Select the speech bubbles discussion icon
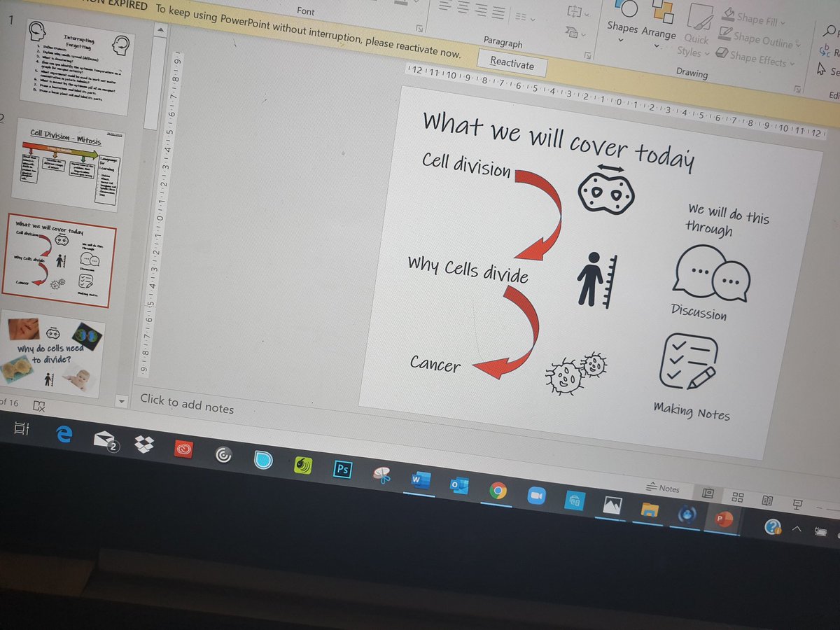 pos(711,274)
